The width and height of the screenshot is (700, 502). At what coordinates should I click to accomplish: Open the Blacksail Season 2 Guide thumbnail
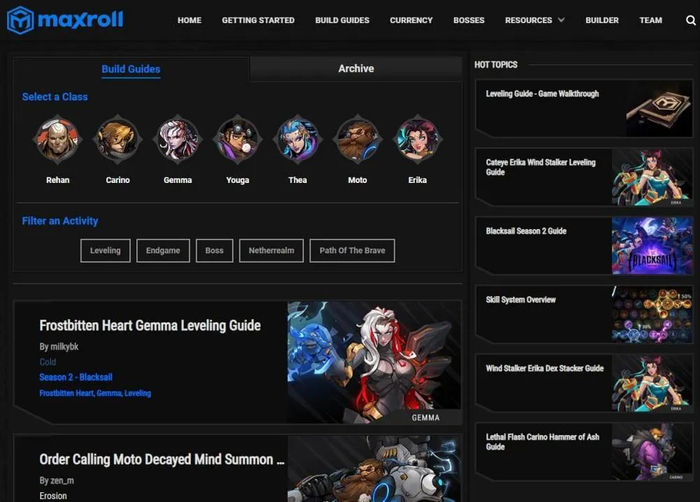[x=652, y=246]
